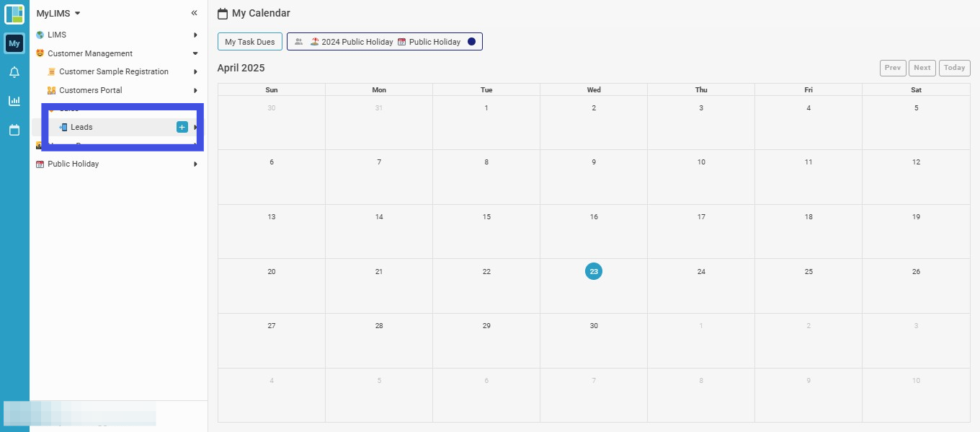Jump to Today in calendar
The height and width of the screenshot is (432, 980).
(x=955, y=68)
